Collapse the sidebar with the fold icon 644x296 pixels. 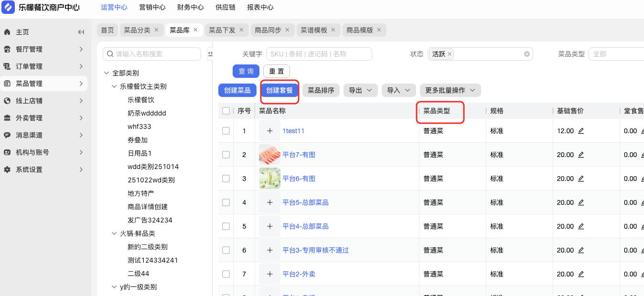(81, 32)
